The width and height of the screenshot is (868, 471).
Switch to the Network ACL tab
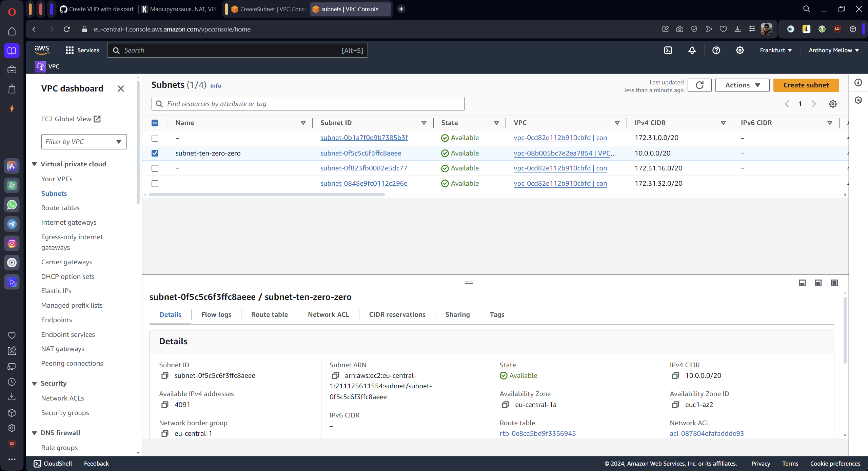[328, 314]
